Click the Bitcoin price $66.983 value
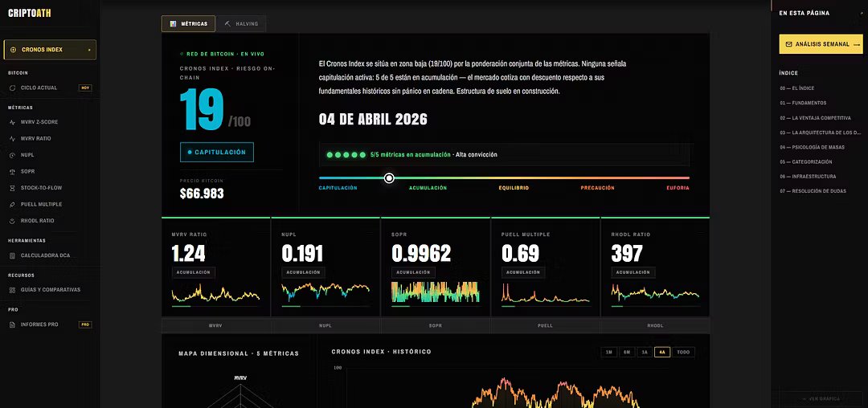868x408 pixels. point(202,194)
